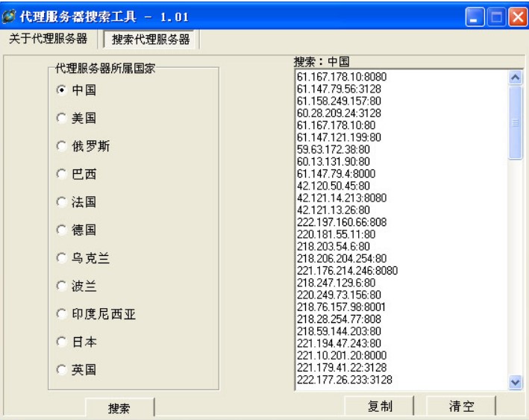This screenshot has width=529, height=420.
Task: Select proxy entry 61.158.249.157:80
Action: coord(339,101)
